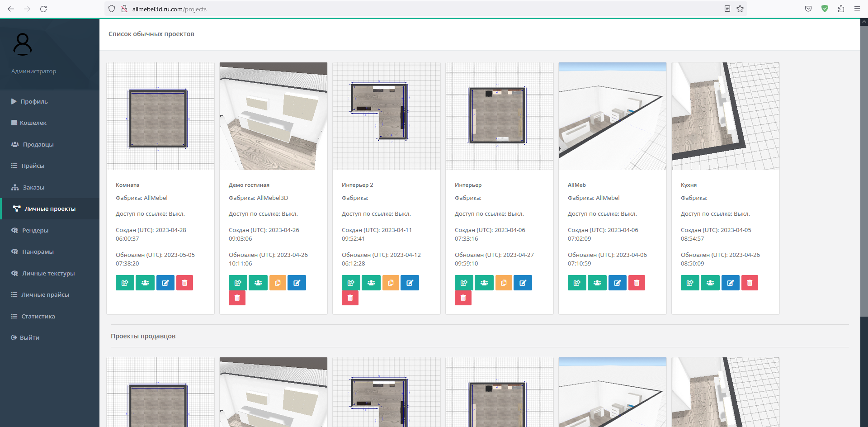Click the Демо гостиная project title
Image resolution: width=868 pixels, height=427 pixels.
point(249,185)
